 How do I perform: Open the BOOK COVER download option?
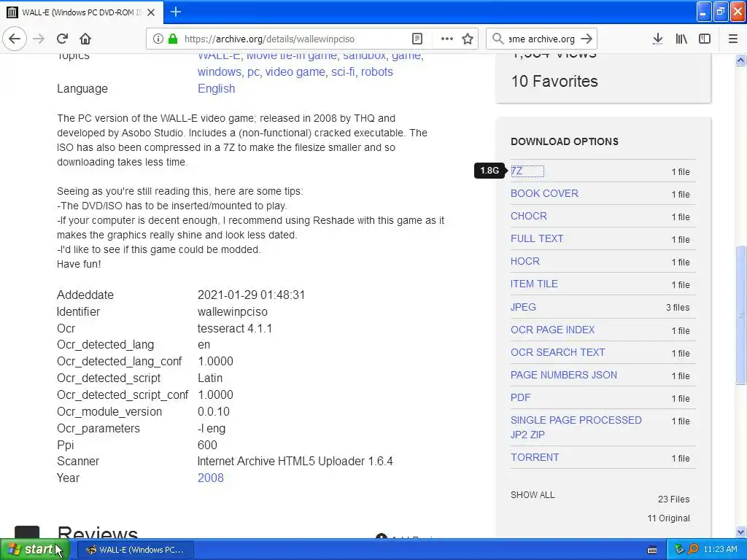coord(544,193)
